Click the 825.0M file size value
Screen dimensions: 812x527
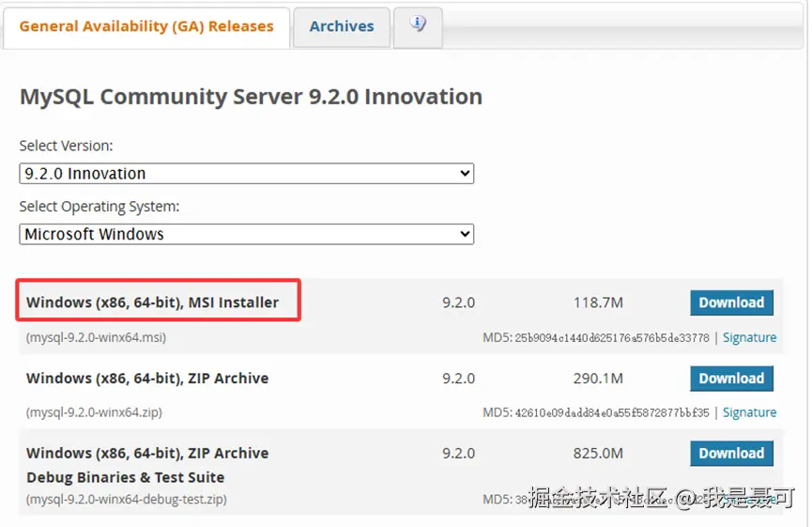(x=598, y=454)
